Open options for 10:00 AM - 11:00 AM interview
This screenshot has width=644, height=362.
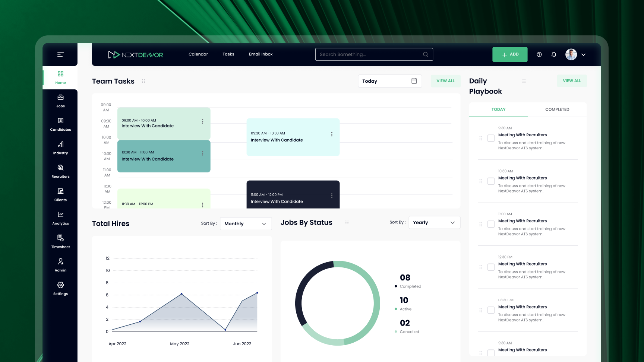pyautogui.click(x=202, y=153)
